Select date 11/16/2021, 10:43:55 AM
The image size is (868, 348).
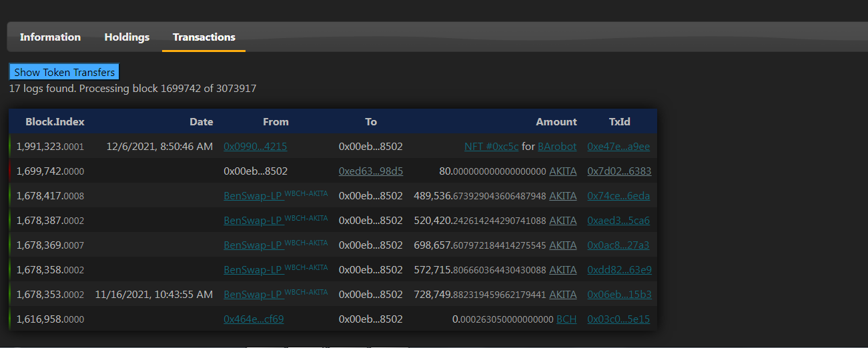tap(154, 294)
